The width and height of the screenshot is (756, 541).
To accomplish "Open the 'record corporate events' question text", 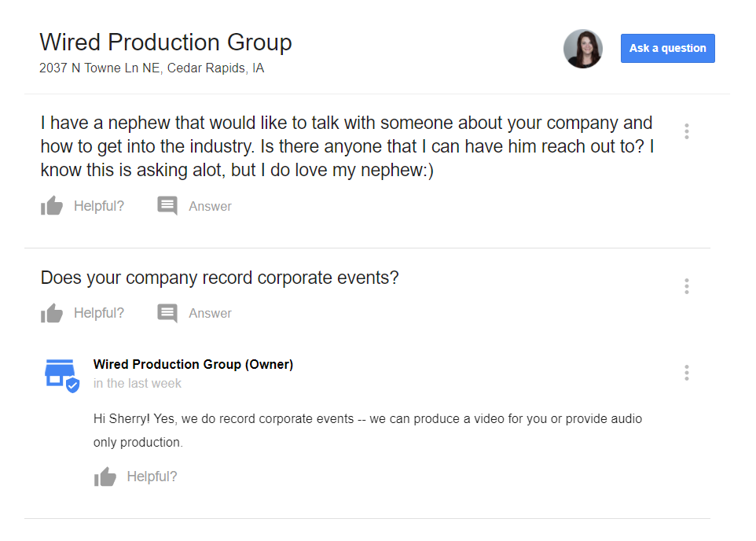I will pos(220,278).
